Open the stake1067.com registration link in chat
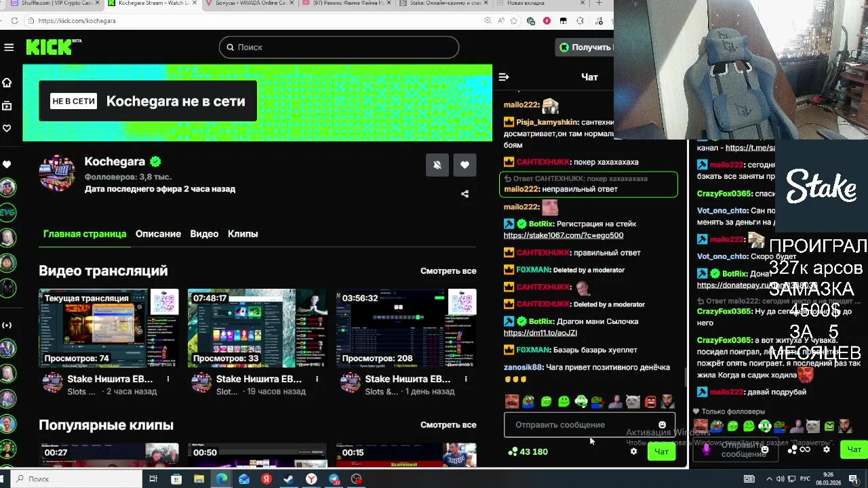This screenshot has width=868, height=488. [x=564, y=235]
